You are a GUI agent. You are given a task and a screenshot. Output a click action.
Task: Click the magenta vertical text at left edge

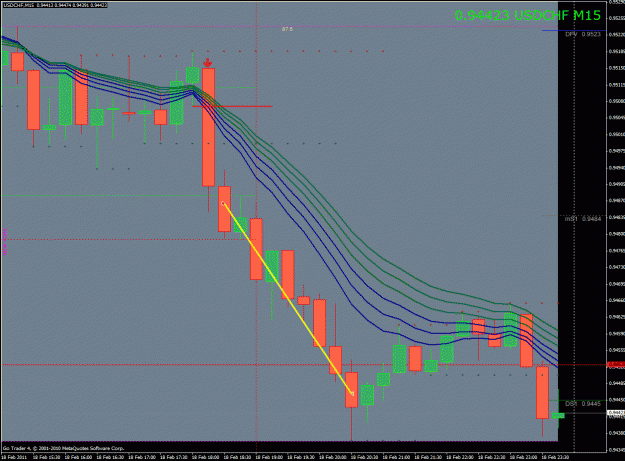(x=5, y=241)
